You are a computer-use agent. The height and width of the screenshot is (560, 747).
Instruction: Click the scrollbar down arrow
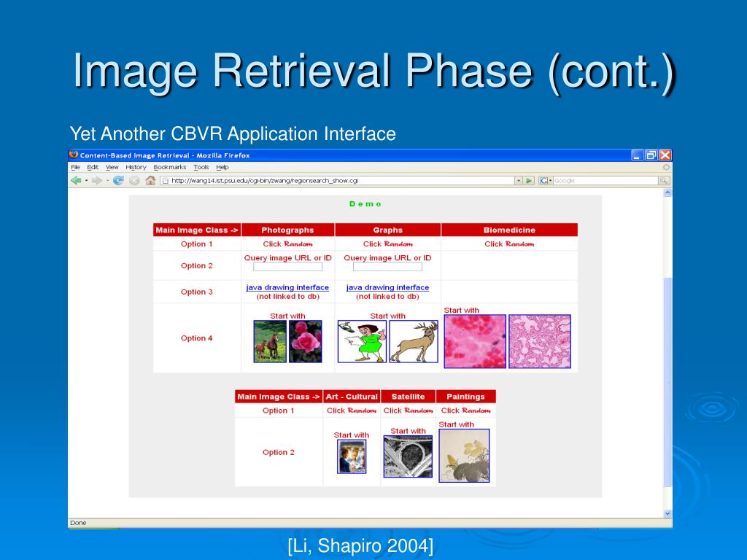pyautogui.click(x=667, y=513)
